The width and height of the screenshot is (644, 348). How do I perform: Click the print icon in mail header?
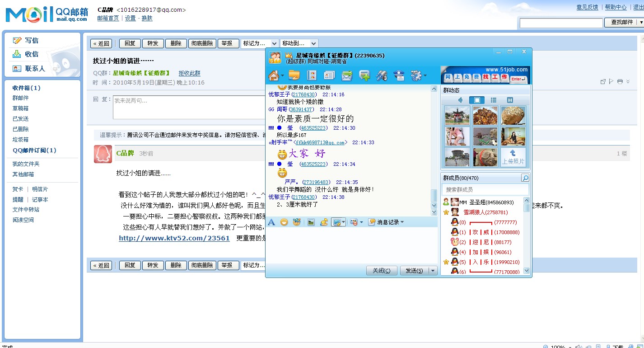click(x=620, y=81)
